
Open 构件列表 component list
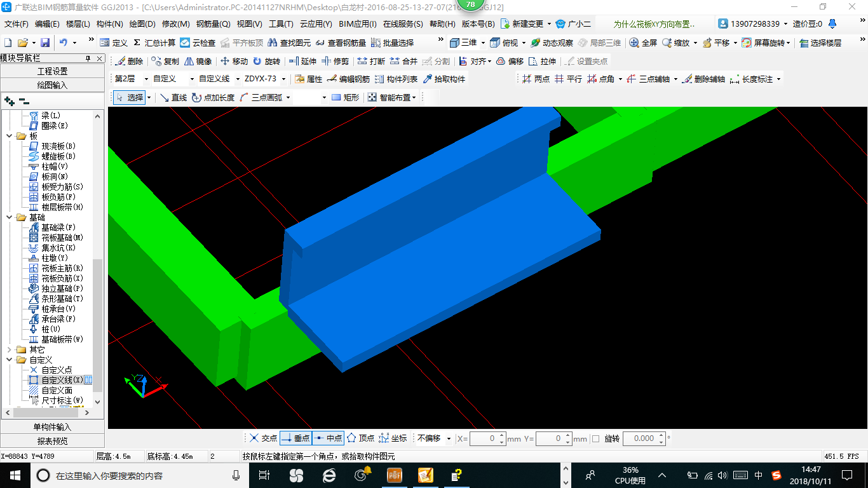396,79
